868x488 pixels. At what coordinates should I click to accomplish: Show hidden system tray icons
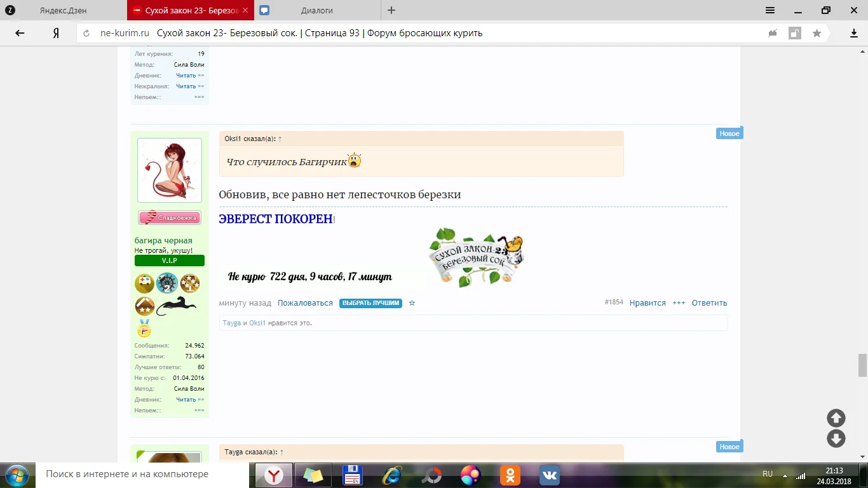(784, 475)
